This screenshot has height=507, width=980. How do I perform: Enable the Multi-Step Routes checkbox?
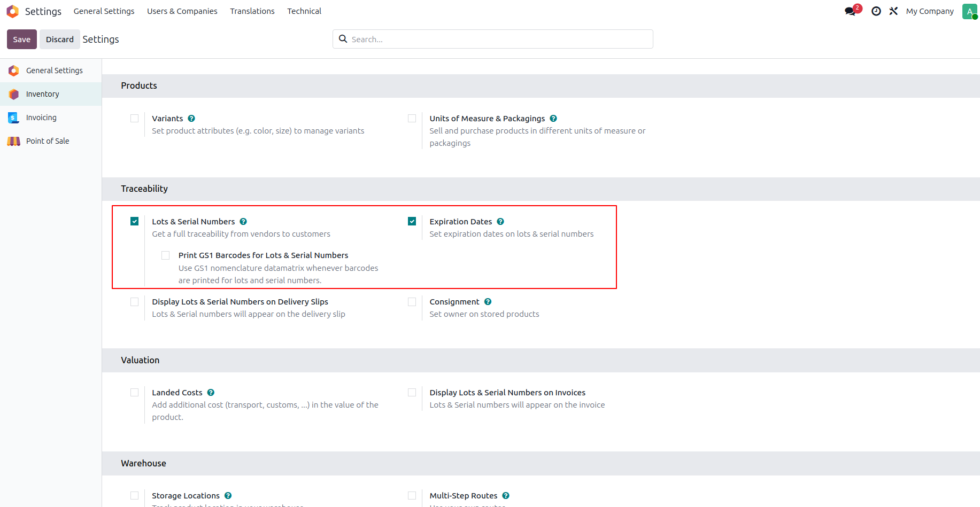412,496
